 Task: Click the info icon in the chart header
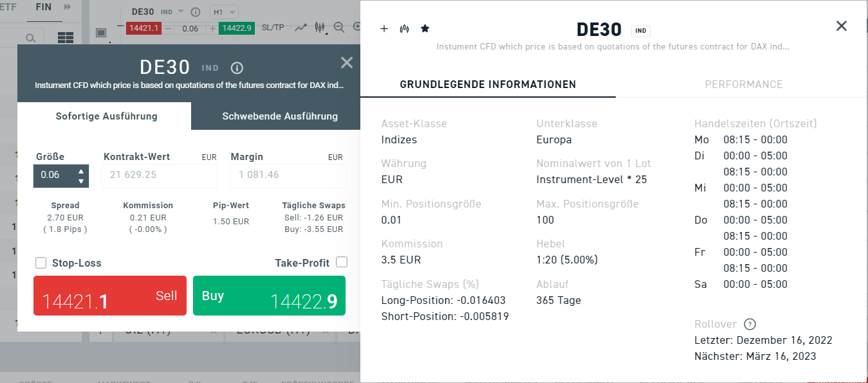click(196, 12)
